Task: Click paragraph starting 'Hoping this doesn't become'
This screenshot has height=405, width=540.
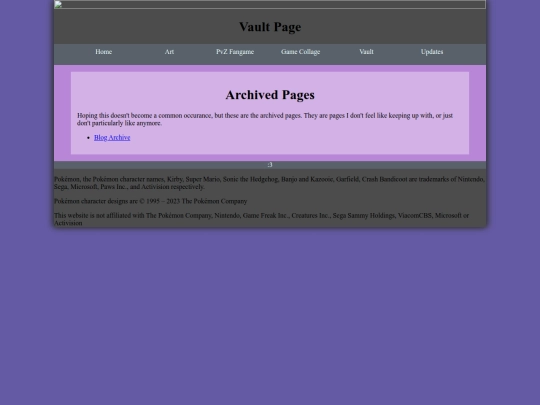Action: (x=265, y=119)
